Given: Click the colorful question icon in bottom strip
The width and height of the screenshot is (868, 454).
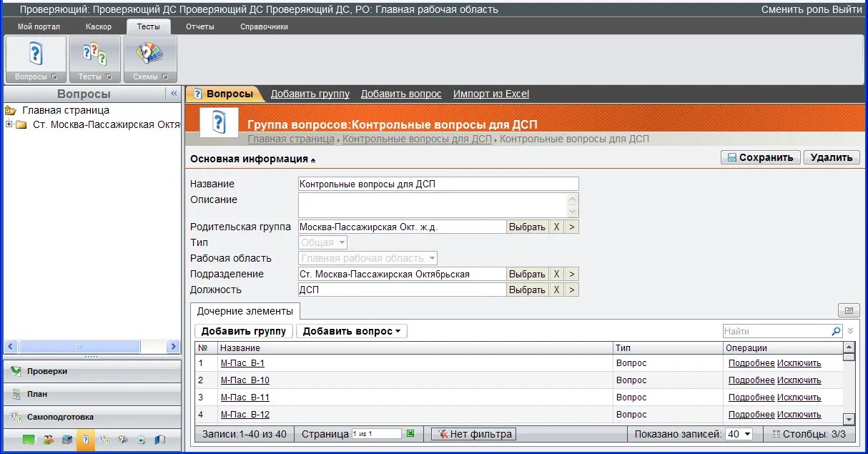Looking at the screenshot, I should coord(123,440).
